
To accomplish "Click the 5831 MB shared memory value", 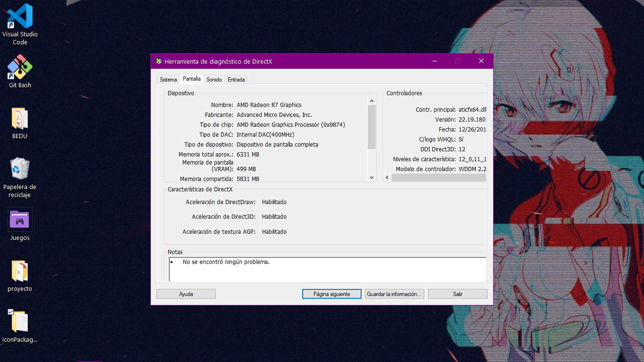I will point(248,179).
